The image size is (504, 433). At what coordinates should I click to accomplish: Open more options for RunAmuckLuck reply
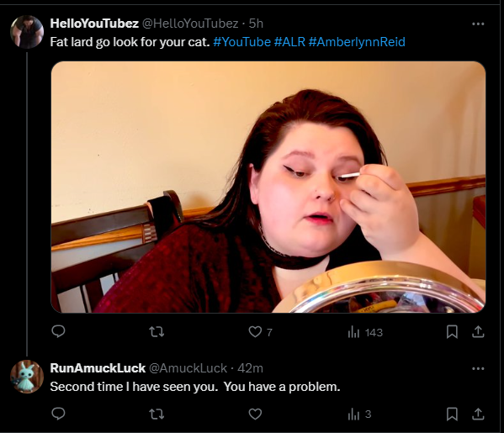click(478, 368)
